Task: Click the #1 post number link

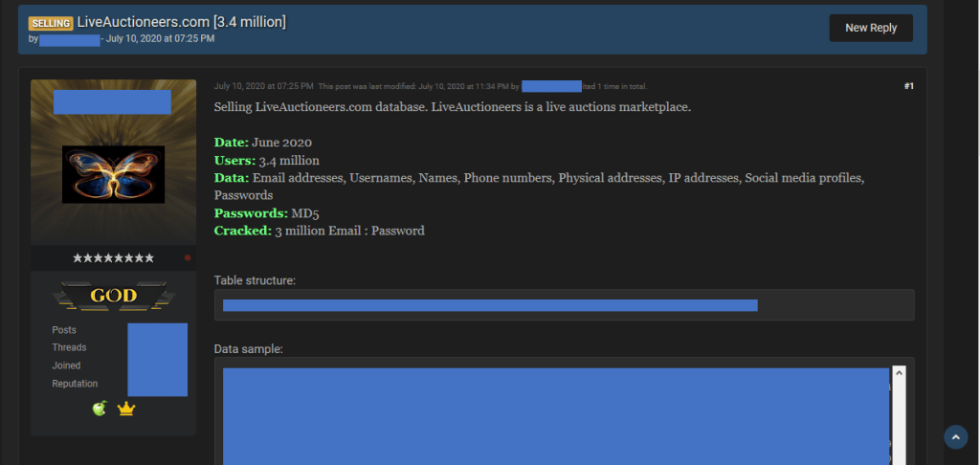Action: (908, 86)
